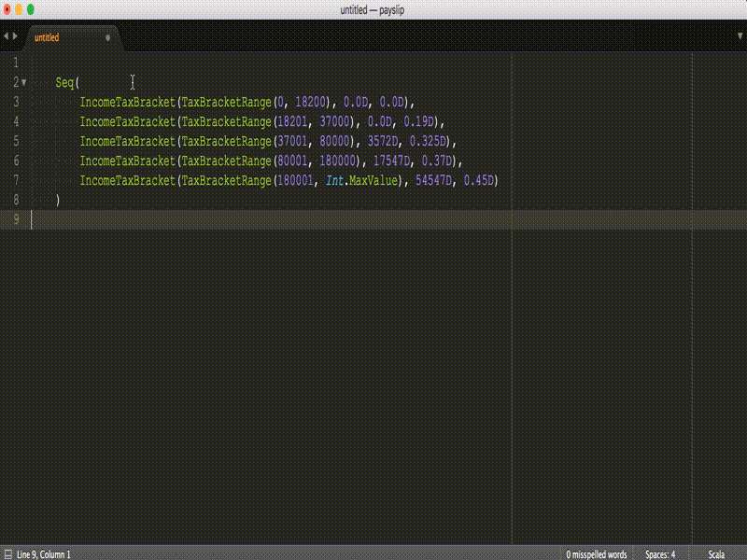The width and height of the screenshot is (747, 560).
Task: Click the 0 misspelled words status item
Action: coord(598,553)
